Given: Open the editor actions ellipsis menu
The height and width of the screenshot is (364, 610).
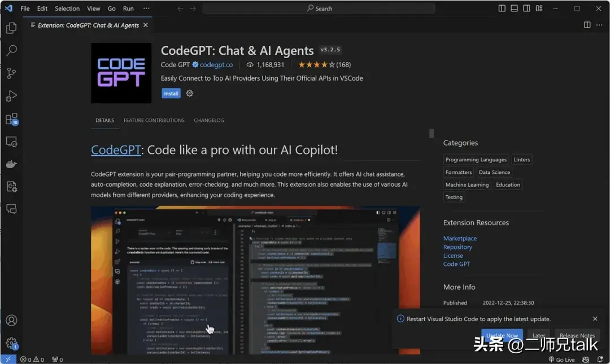Looking at the screenshot, I should tap(600, 25).
